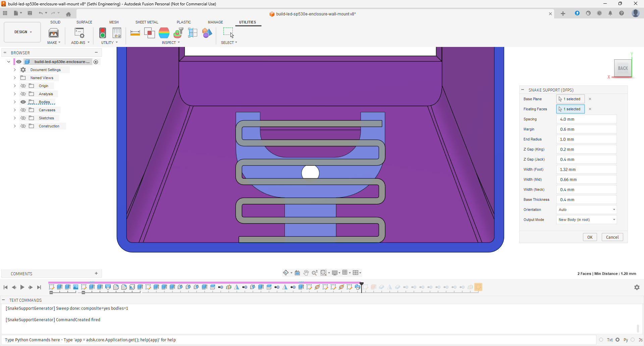Click the 3D Print make icon

point(54,33)
